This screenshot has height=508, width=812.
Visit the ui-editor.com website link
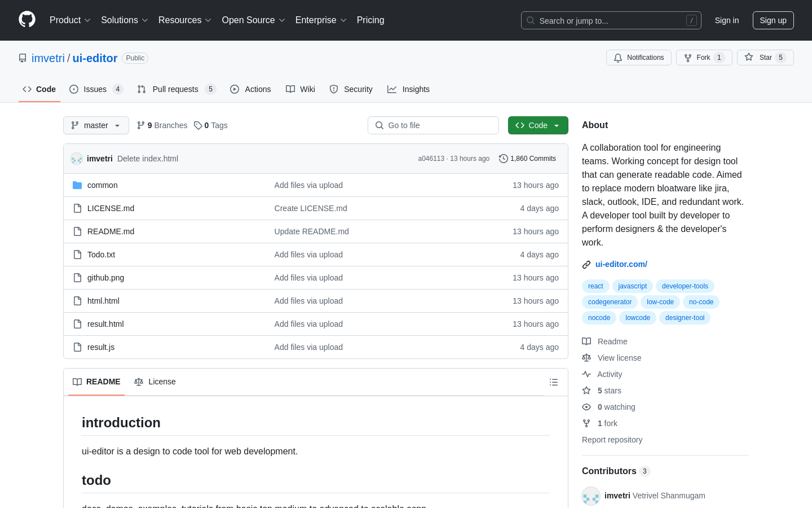pyautogui.click(x=621, y=264)
